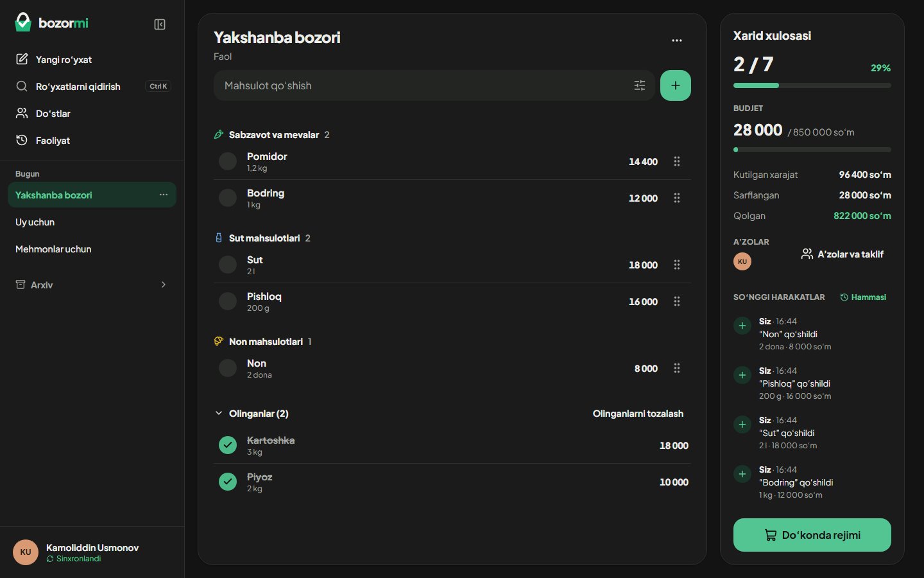Image resolution: width=924 pixels, height=578 pixels.
Task: Click the KU member avatar under A'zolar
Action: [742, 261]
